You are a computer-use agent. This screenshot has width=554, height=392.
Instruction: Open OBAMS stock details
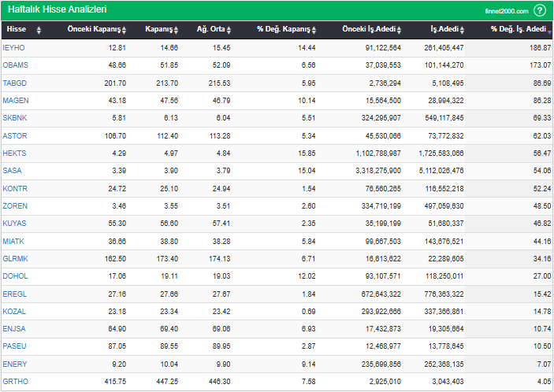(16, 65)
